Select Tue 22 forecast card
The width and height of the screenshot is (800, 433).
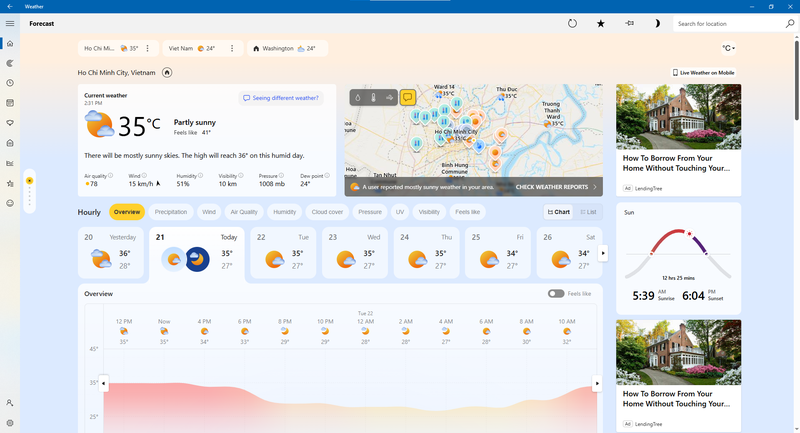[284, 253]
